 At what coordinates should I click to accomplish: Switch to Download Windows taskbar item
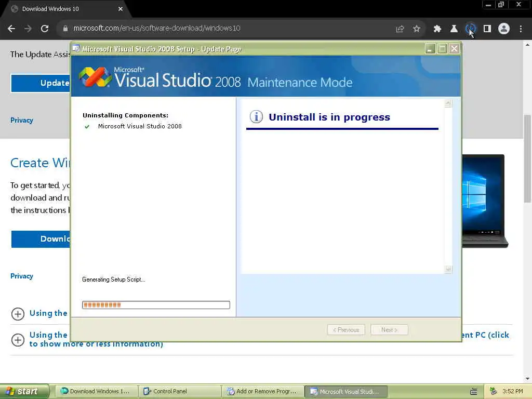96,392
